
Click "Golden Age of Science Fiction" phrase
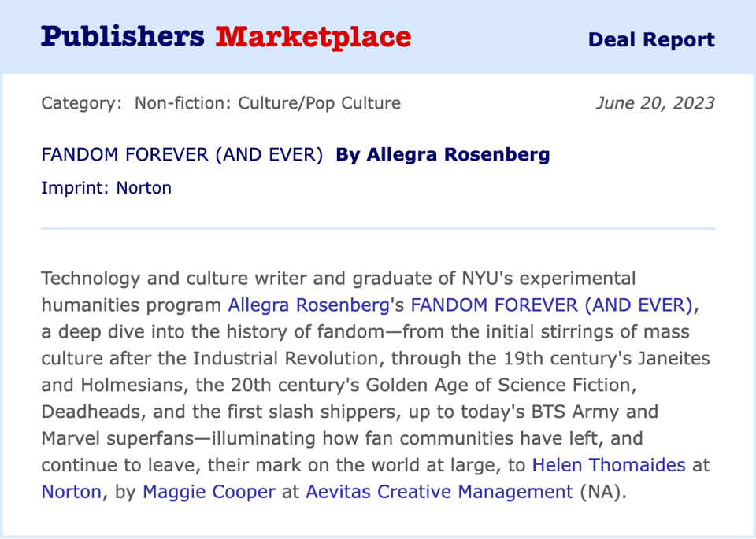coord(498,386)
